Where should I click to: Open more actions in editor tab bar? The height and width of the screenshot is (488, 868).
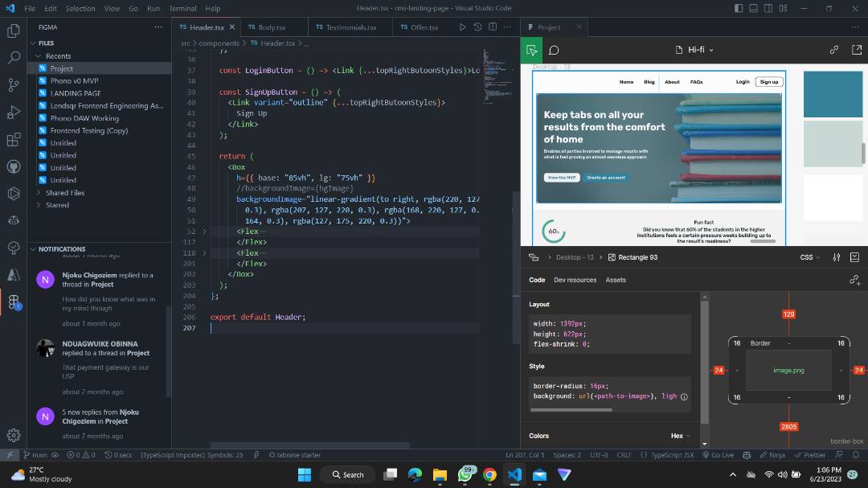click(507, 27)
